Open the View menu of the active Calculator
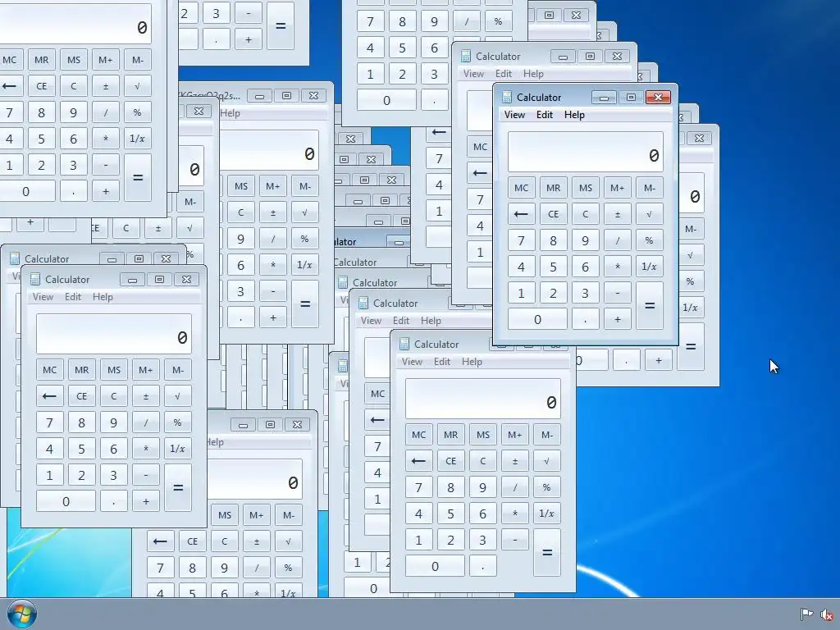This screenshot has height=630, width=840. [x=514, y=115]
